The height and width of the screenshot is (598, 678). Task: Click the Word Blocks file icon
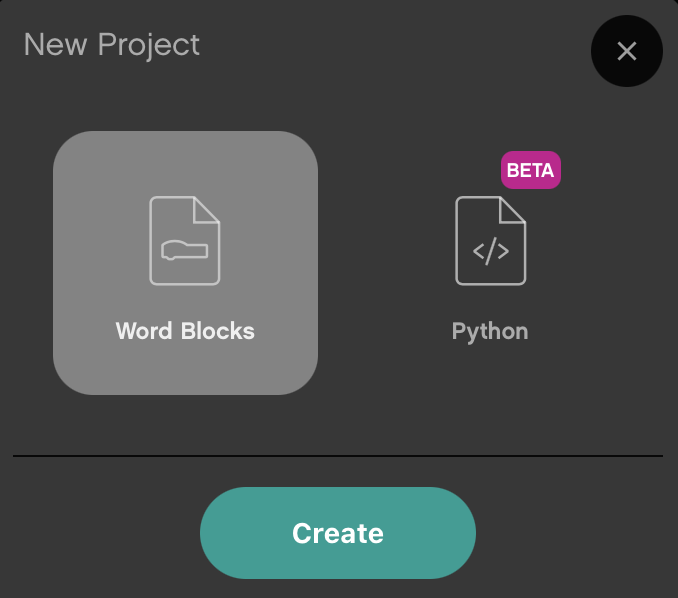[185, 240]
